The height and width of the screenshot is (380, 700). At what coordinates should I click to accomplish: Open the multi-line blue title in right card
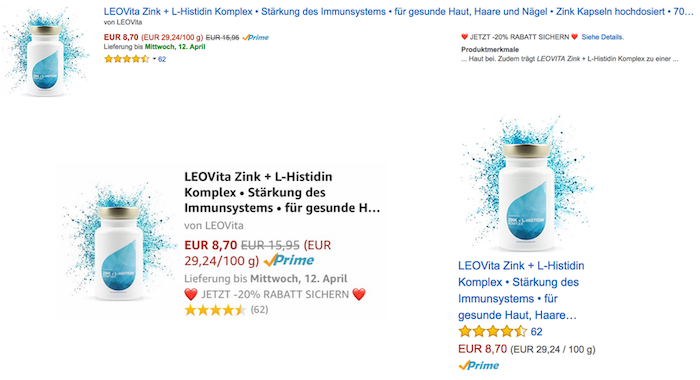click(x=521, y=290)
